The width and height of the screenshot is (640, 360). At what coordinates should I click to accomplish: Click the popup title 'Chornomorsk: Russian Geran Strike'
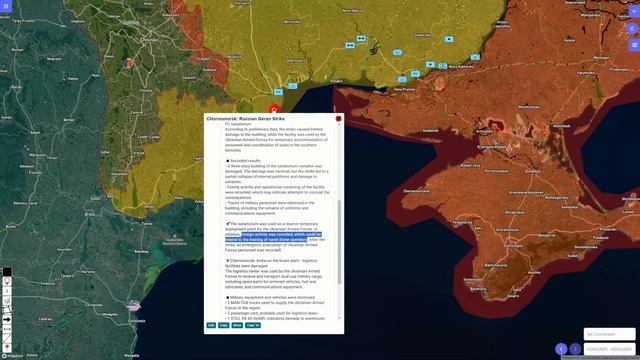[x=246, y=118]
